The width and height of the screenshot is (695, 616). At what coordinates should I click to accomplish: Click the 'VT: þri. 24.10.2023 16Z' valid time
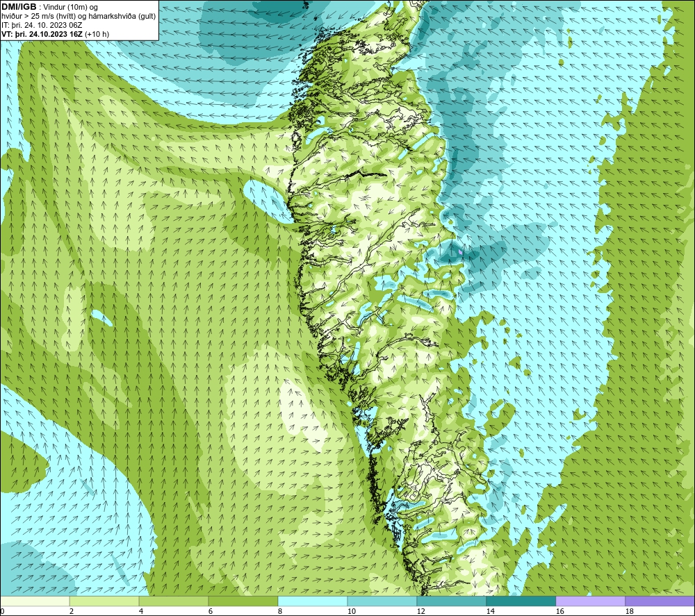coord(42,34)
